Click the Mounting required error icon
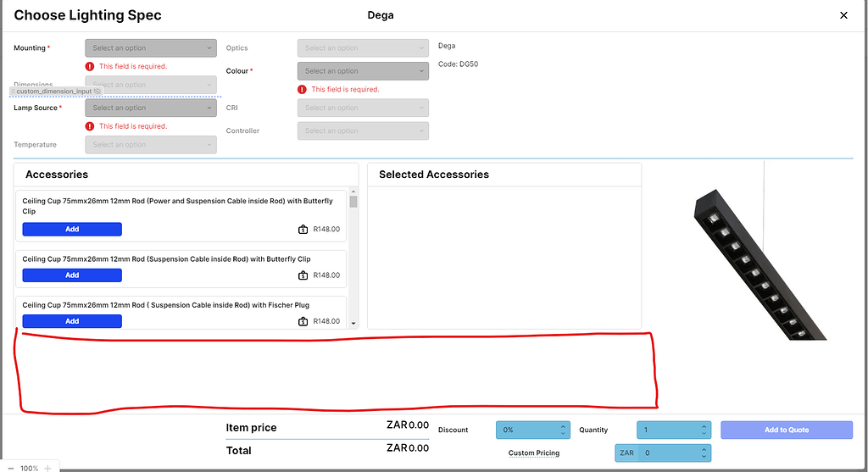This screenshot has height=472, width=868. click(90, 66)
